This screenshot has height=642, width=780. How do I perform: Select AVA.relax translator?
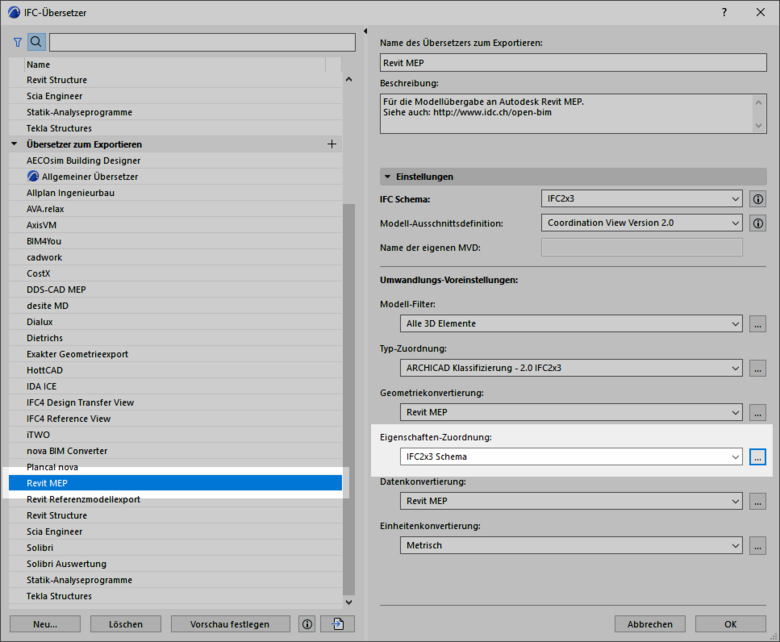pyautogui.click(x=175, y=209)
